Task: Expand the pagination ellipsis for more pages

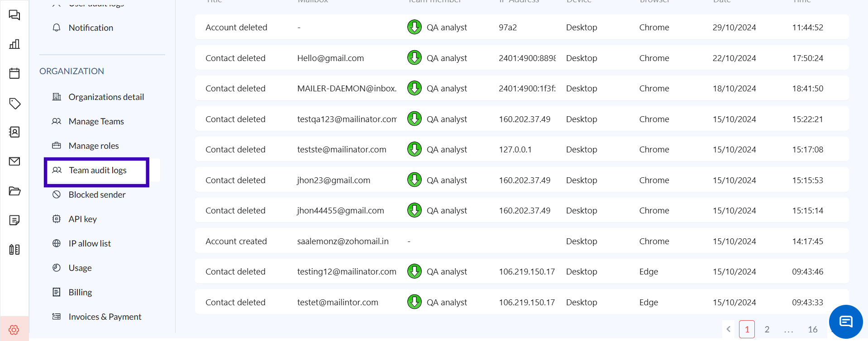Action: [788, 330]
